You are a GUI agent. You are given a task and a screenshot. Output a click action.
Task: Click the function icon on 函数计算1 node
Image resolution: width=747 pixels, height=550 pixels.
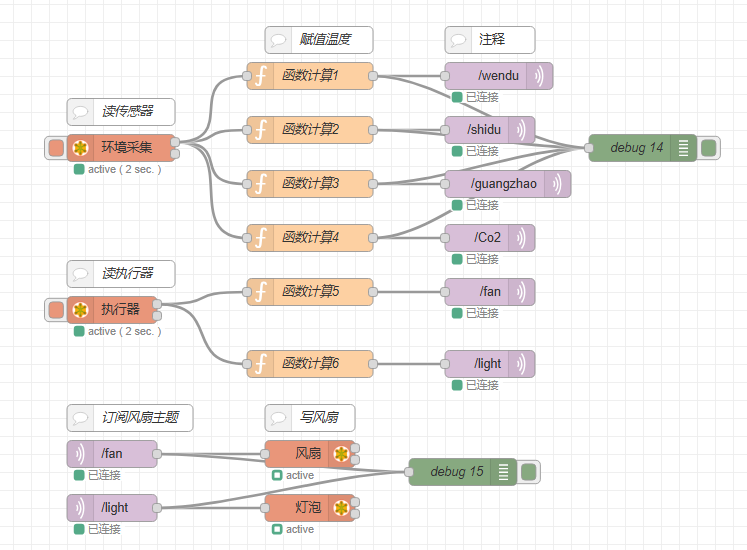(260, 75)
